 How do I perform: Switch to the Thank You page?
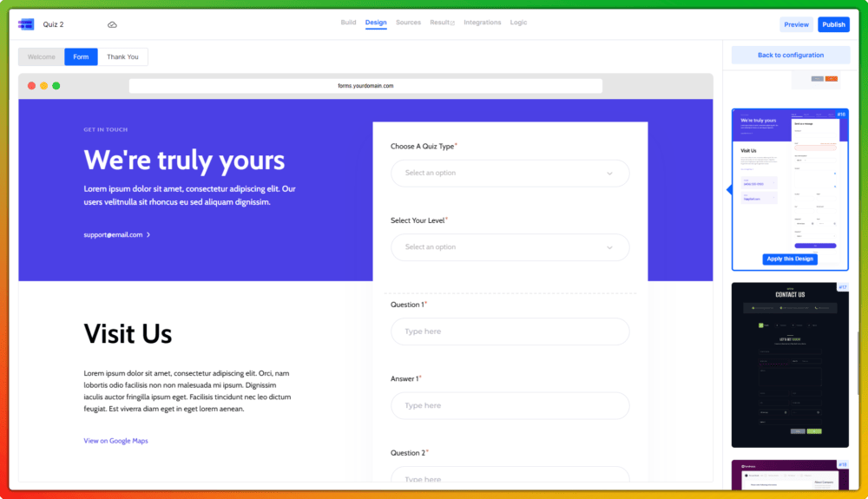[x=122, y=57]
